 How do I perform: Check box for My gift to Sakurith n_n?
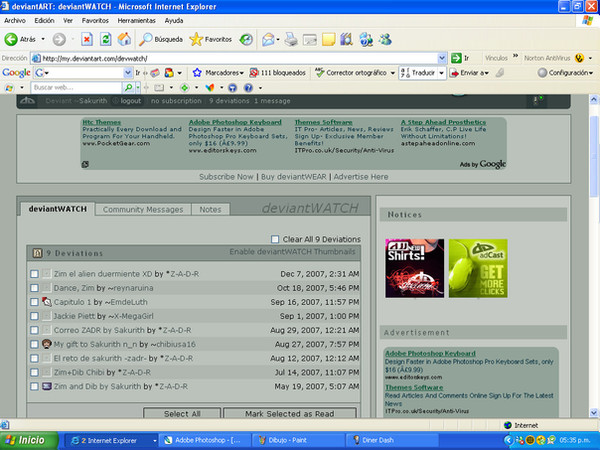pyautogui.click(x=34, y=344)
